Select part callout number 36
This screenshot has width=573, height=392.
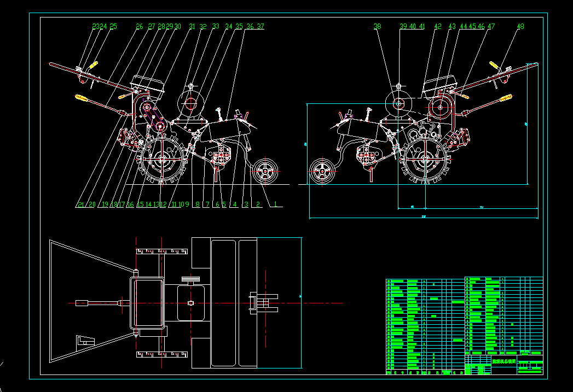250,26
